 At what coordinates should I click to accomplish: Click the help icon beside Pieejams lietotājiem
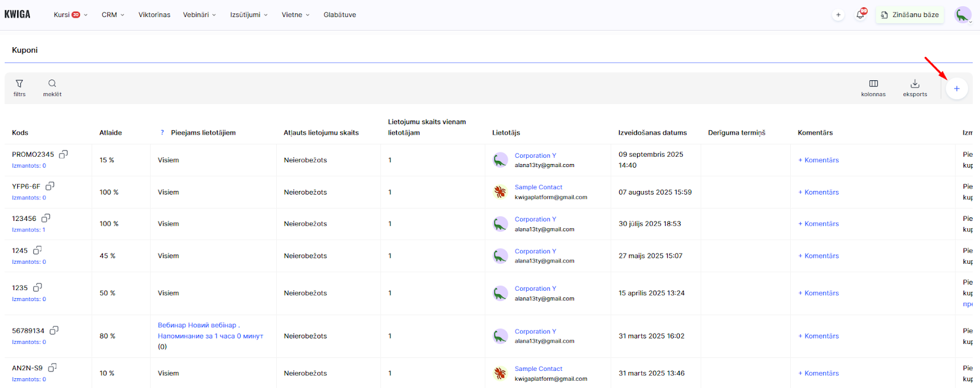coord(162,133)
